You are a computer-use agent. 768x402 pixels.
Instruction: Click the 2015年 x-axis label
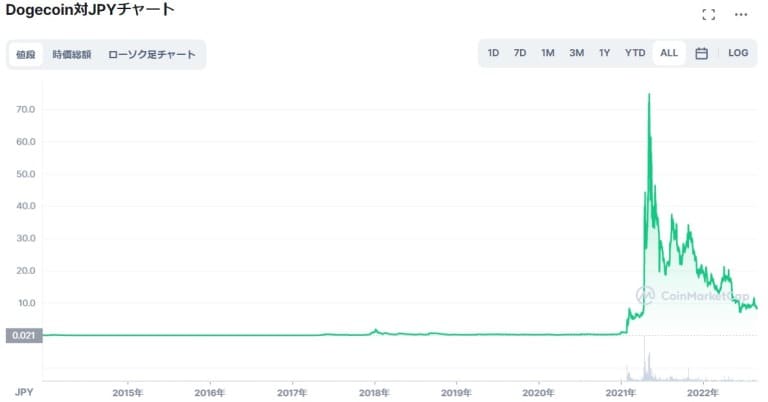[128, 393]
